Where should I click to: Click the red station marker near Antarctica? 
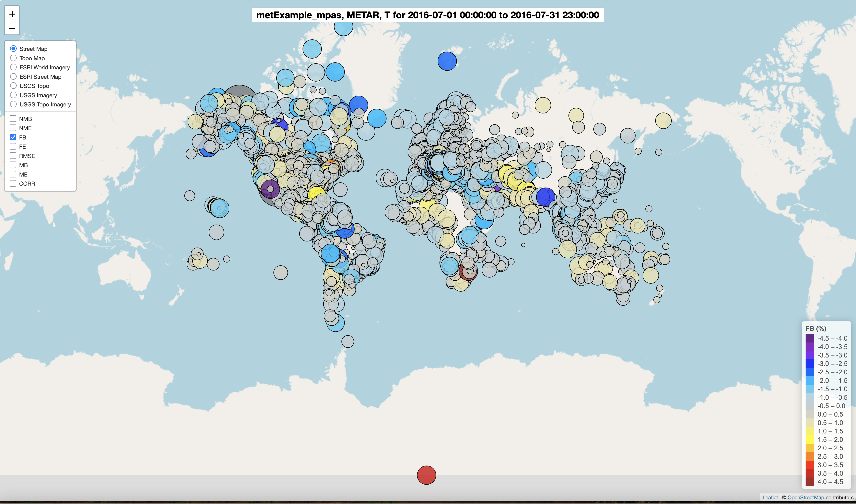tap(426, 475)
